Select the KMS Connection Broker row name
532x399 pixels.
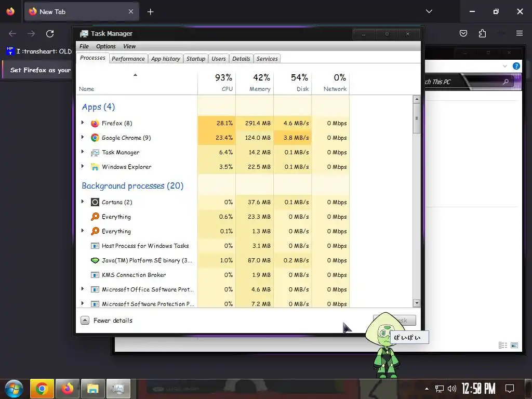(134, 275)
